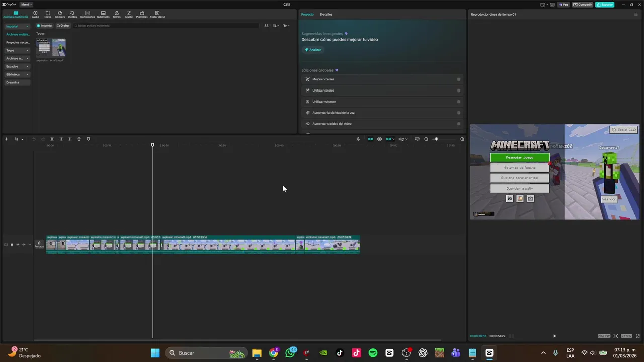Select the explosion minecraft.mp4 media thumbnail
This screenshot has width=644, height=362.
[51, 48]
